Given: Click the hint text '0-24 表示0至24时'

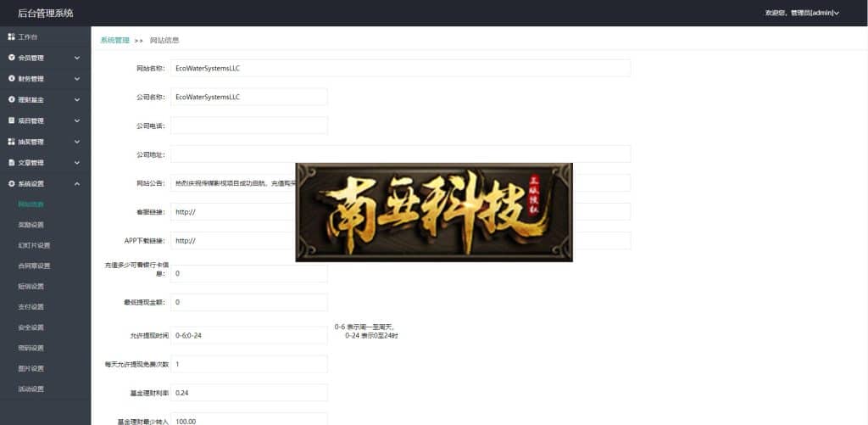Looking at the screenshot, I should point(371,336).
